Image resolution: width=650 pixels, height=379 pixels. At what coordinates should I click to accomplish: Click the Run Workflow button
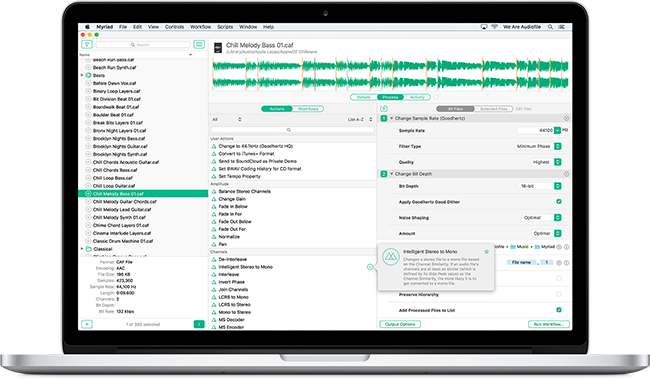click(x=549, y=324)
